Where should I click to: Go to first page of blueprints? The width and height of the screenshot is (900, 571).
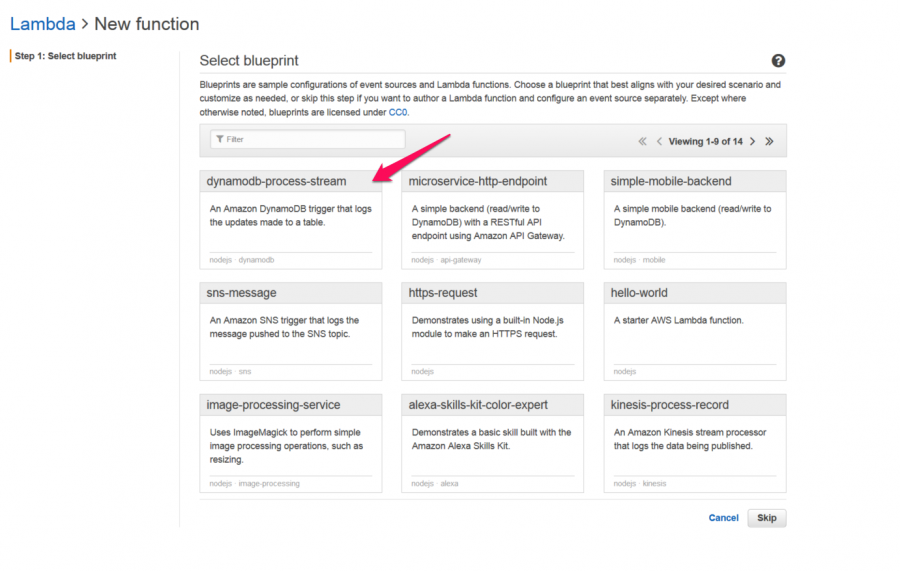[642, 141]
